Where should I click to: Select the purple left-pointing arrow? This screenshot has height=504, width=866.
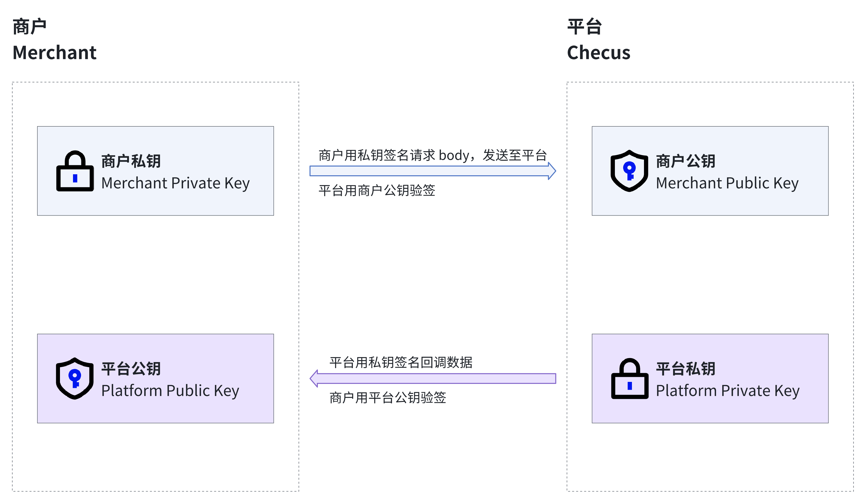432,378
